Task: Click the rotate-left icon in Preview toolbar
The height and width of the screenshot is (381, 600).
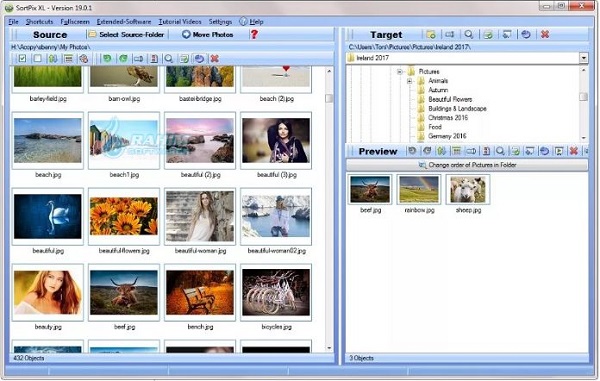Action: (x=412, y=151)
